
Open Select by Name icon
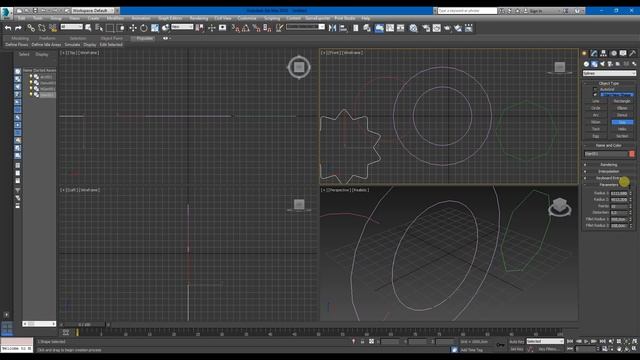[x=99, y=28]
